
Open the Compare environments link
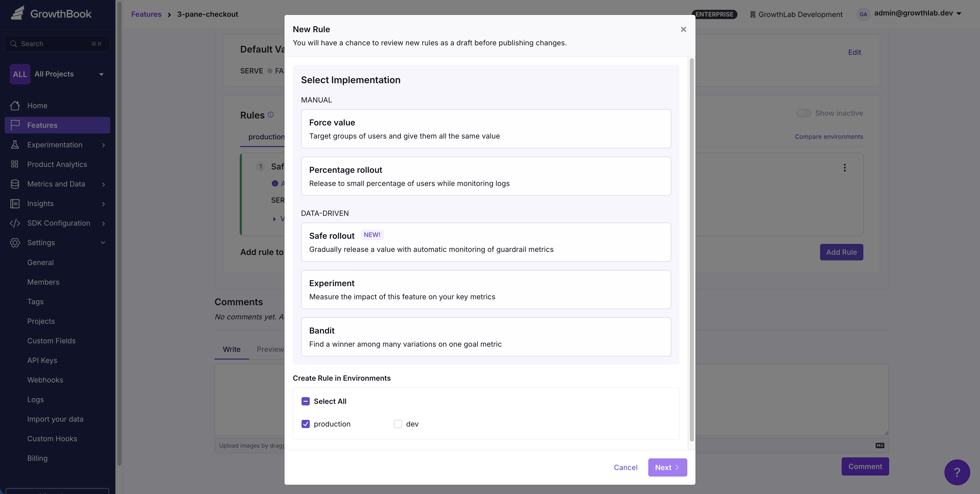pos(829,136)
